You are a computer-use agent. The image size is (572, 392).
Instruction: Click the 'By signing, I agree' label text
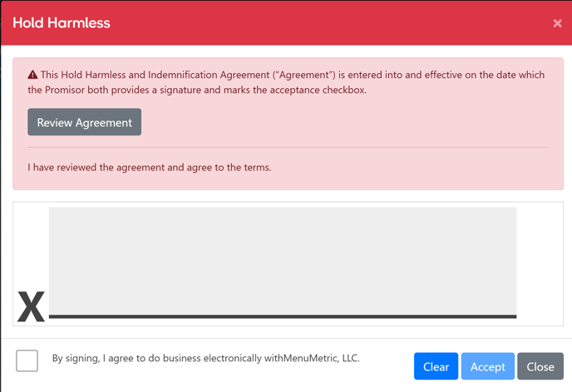pyautogui.click(x=205, y=358)
